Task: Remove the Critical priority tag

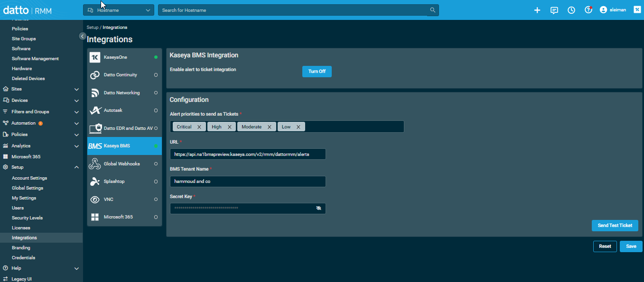Action: (x=199, y=127)
